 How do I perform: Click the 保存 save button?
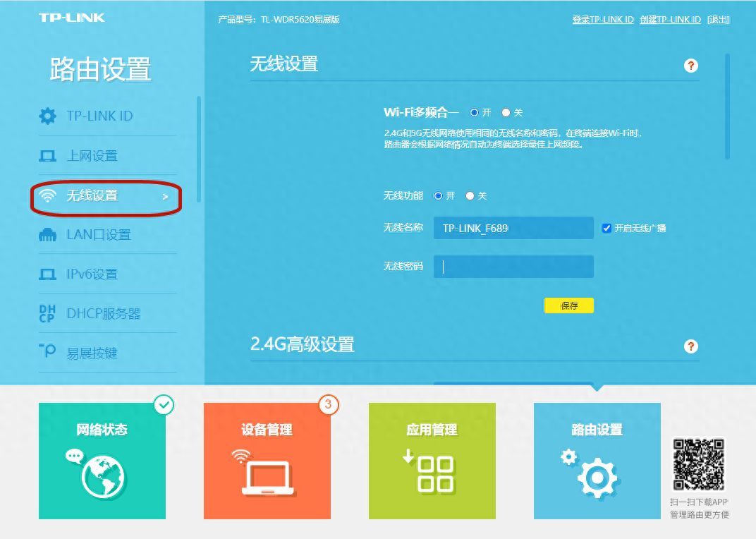[568, 305]
